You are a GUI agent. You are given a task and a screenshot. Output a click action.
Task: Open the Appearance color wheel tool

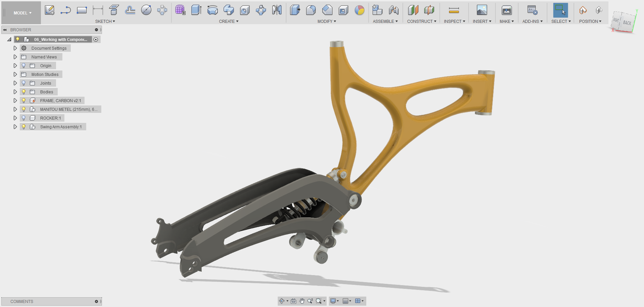(360, 11)
